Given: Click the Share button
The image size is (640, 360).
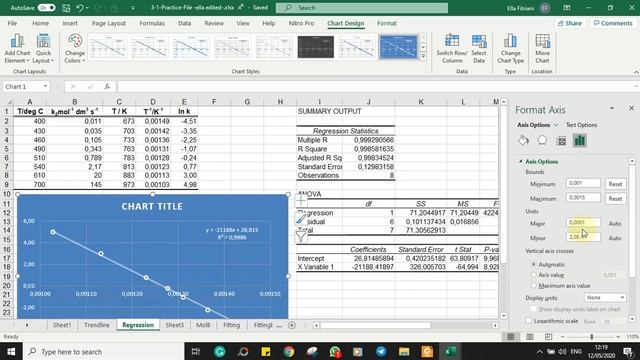Looking at the screenshot, I should pos(570,23).
